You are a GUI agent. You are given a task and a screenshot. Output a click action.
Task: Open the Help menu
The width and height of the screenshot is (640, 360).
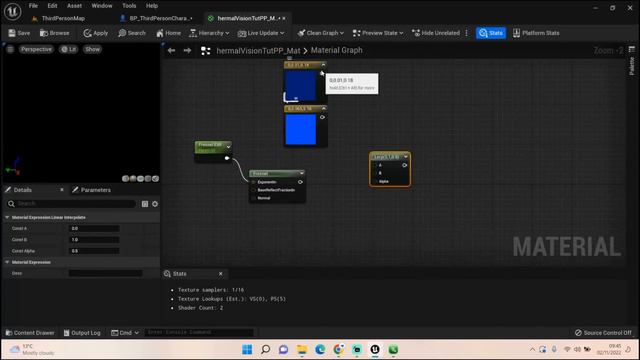152,6
